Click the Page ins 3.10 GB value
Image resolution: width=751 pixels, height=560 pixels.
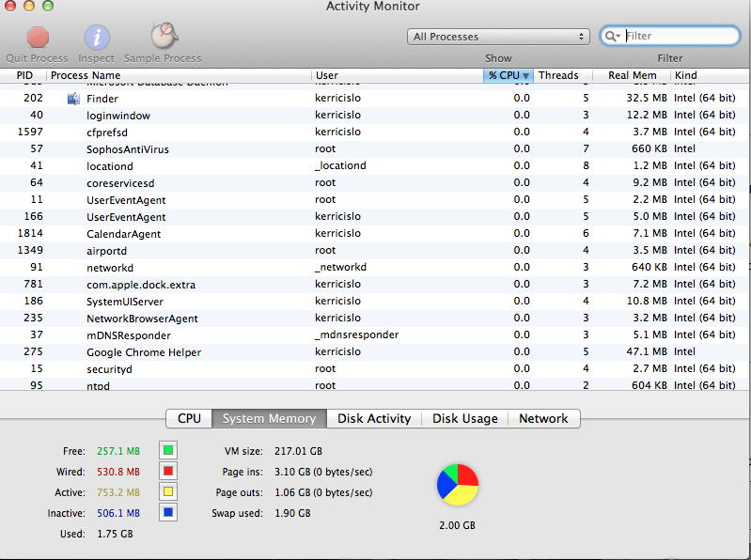(x=323, y=472)
